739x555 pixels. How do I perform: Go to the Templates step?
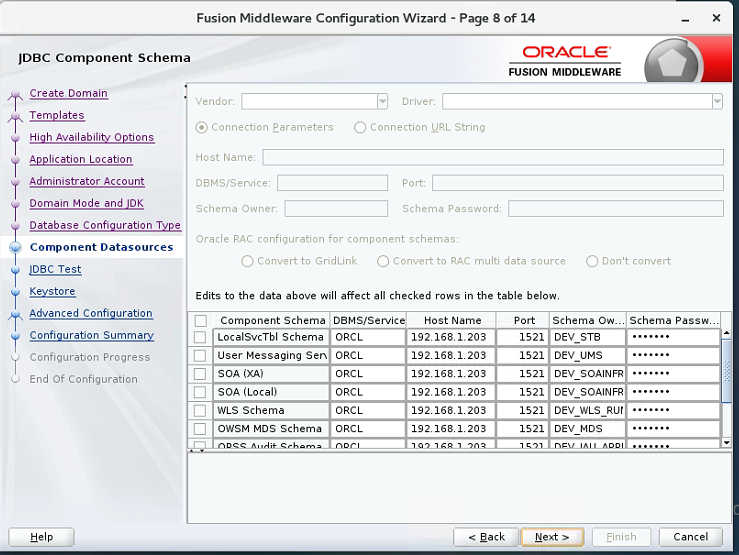57,115
